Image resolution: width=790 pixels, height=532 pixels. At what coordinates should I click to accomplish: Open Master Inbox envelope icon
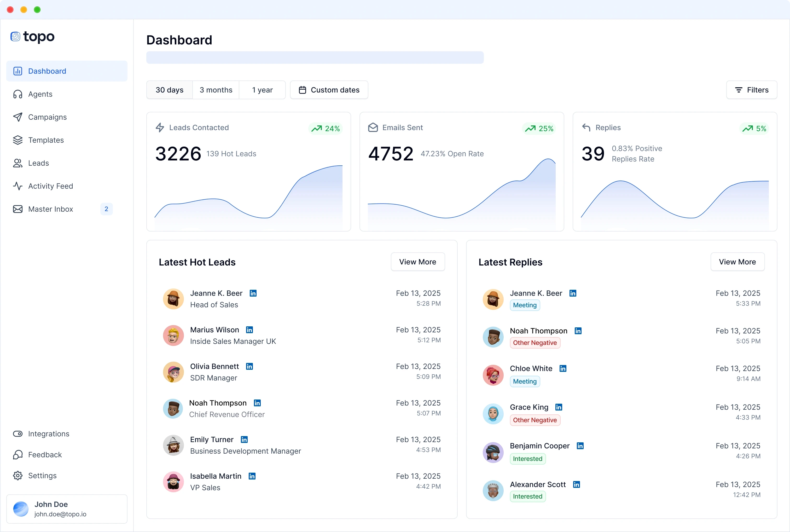click(18, 209)
